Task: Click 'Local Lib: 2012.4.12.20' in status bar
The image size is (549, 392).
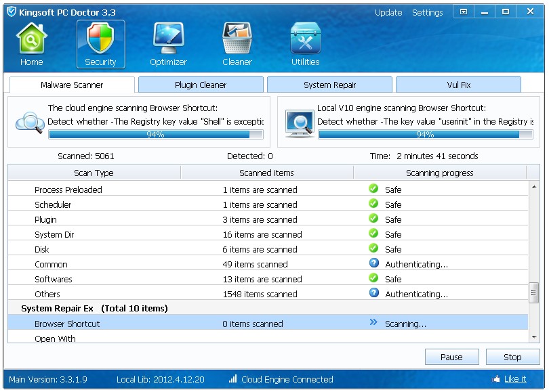Action: tap(161, 379)
